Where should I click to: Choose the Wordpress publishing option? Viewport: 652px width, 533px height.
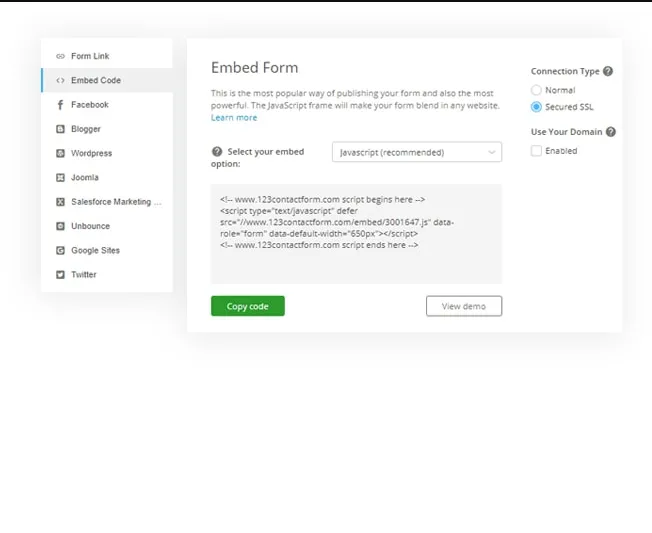click(106, 153)
